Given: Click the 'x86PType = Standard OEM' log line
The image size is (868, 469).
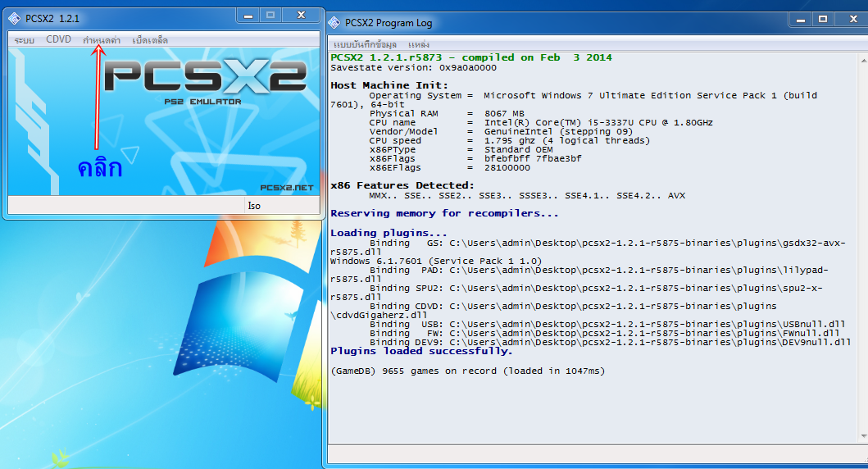Looking at the screenshot, I should tap(461, 149).
